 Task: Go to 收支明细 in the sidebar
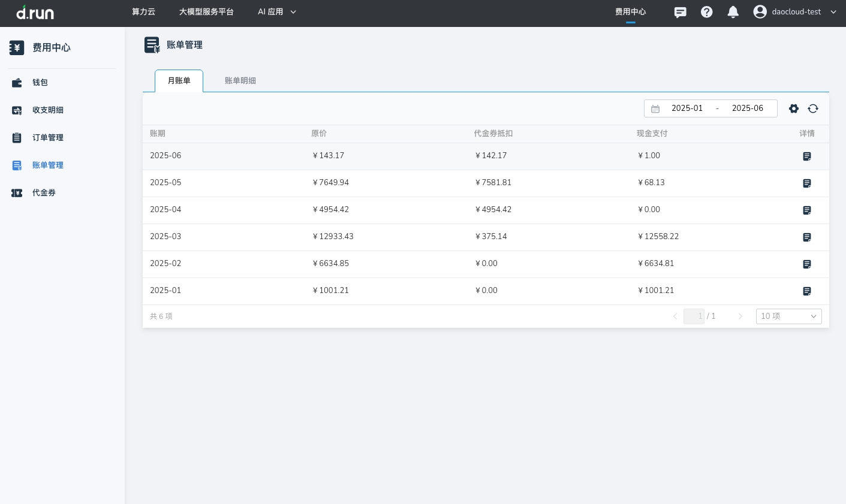click(48, 110)
